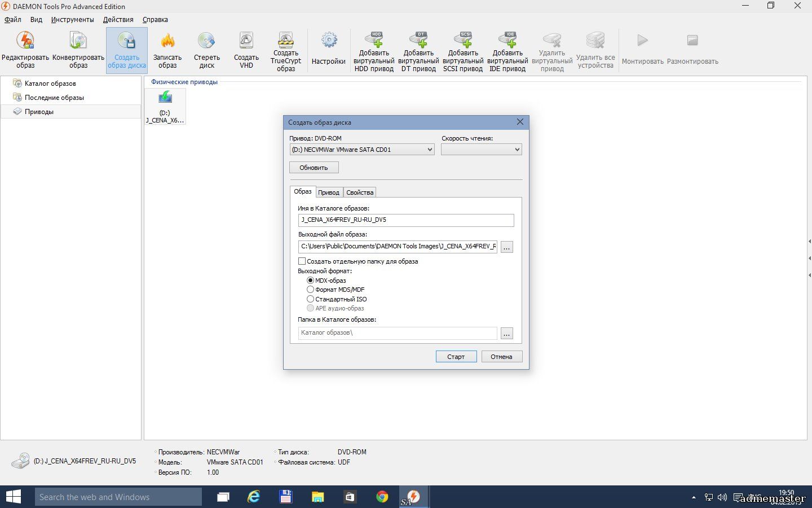Open the Windows Start menu
812x508 pixels.
point(13,497)
